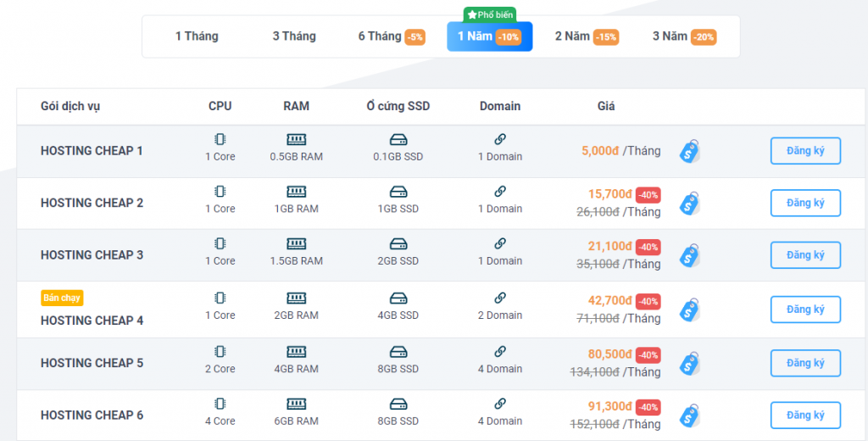868x441 pixels.
Task: Switch to 2 Năm billing period
Action: click(x=587, y=36)
